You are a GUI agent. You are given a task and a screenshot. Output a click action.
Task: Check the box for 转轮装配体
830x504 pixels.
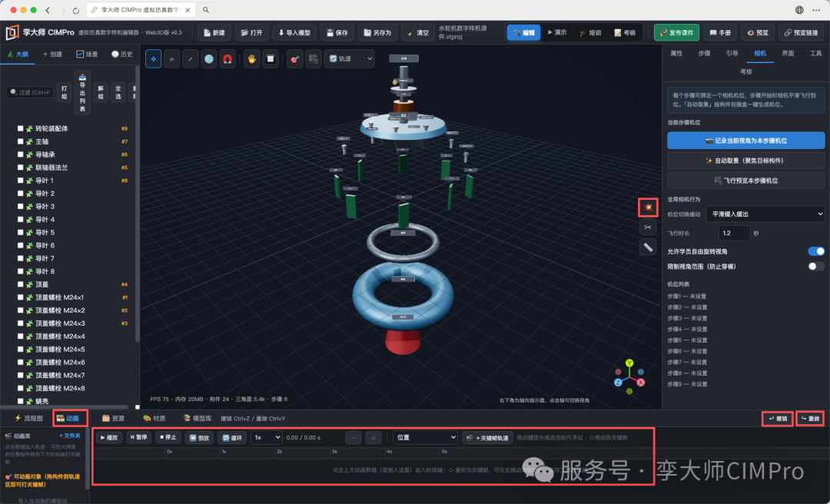pyautogui.click(x=21, y=128)
